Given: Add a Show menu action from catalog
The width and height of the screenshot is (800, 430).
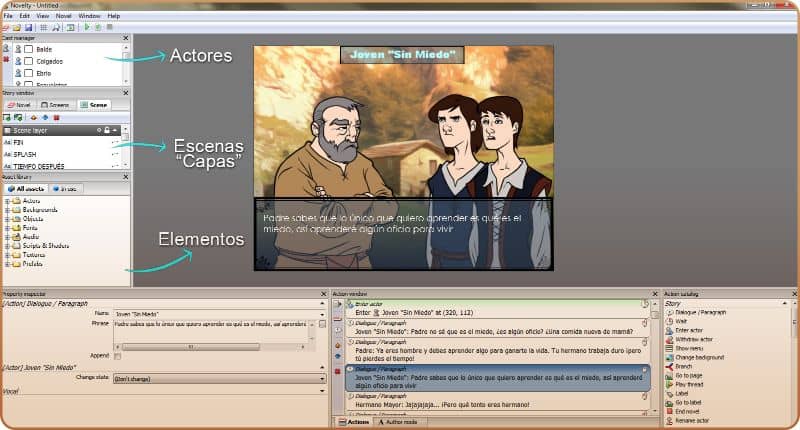Looking at the screenshot, I should pos(684,348).
